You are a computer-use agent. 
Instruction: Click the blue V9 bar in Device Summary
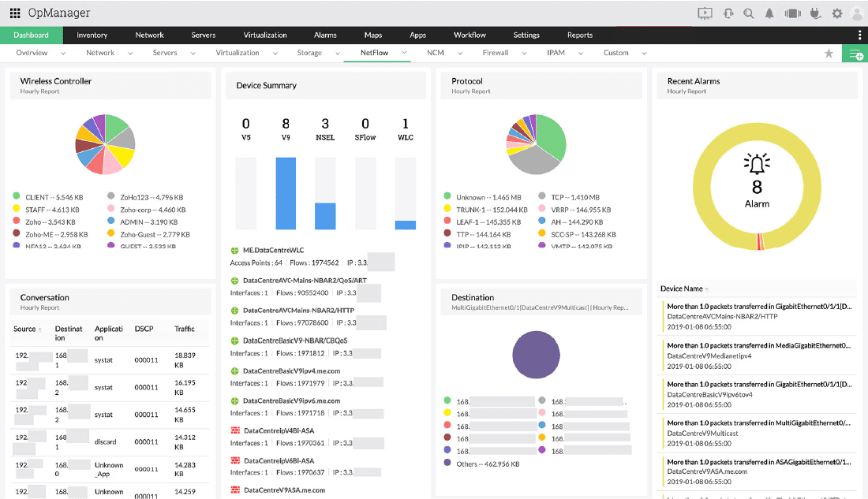coord(286,193)
